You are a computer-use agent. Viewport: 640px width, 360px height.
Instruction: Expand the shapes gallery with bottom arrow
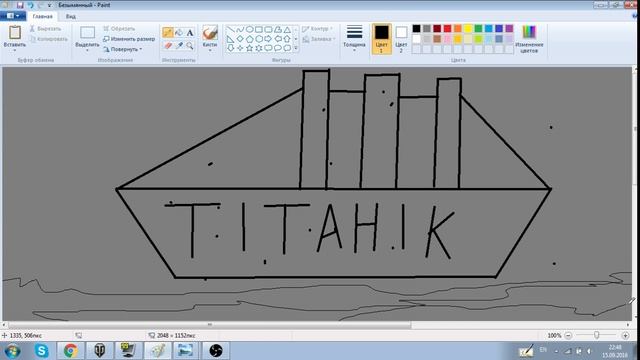point(296,48)
